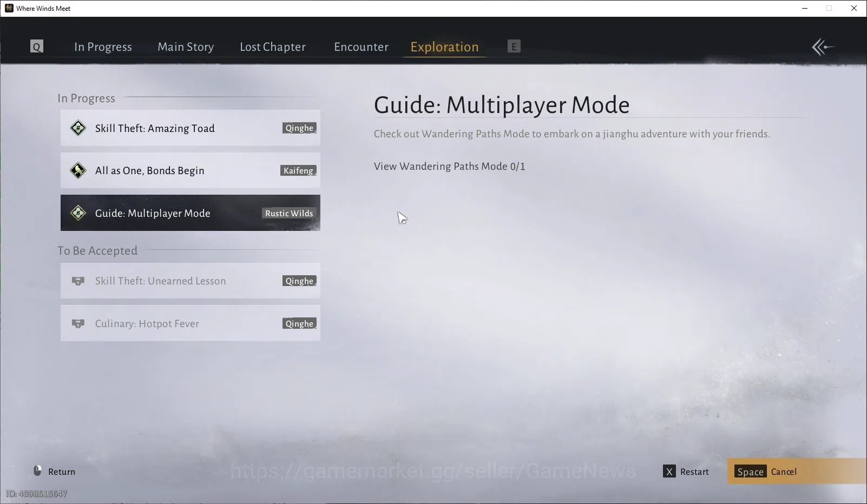Click the E key next-tab icon
Viewport: 867px width, 504px height.
(514, 47)
